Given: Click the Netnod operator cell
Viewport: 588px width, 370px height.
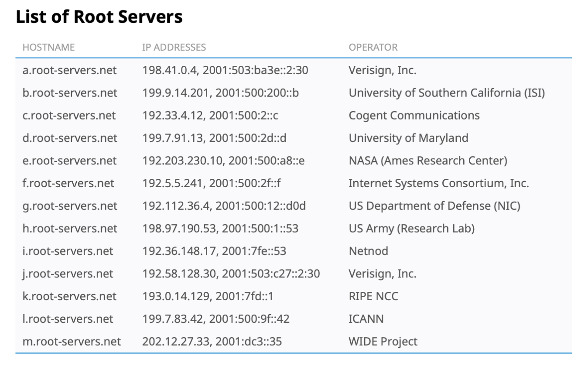Looking at the screenshot, I should pos(368,251).
